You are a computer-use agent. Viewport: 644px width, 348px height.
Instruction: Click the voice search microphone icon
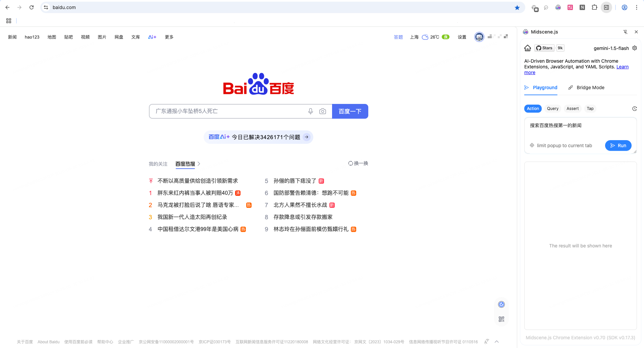click(311, 111)
